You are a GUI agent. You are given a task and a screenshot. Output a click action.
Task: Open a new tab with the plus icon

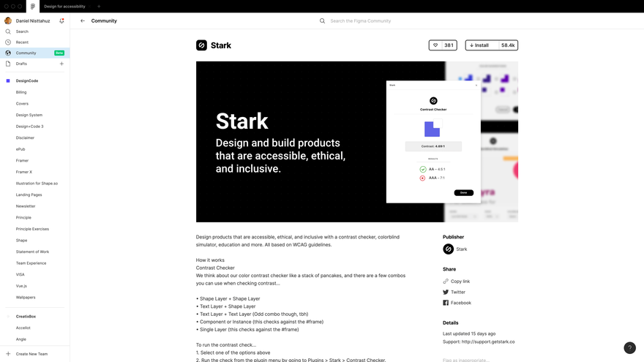point(99,6)
